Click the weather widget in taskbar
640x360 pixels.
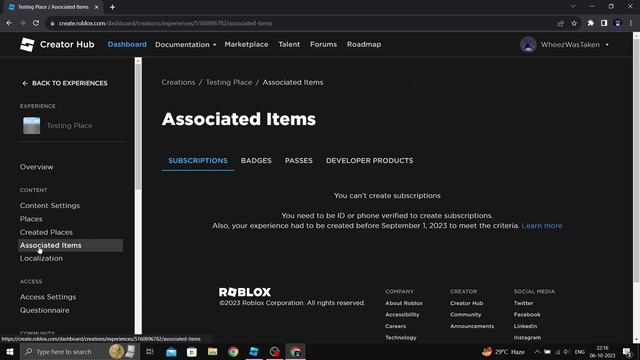click(x=503, y=351)
